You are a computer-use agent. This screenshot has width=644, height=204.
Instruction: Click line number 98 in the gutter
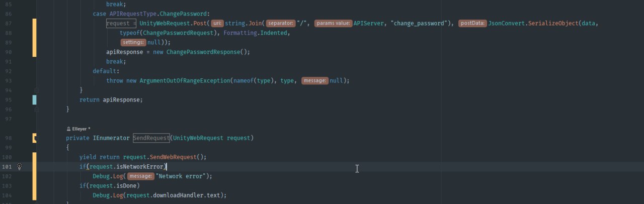(x=8, y=138)
